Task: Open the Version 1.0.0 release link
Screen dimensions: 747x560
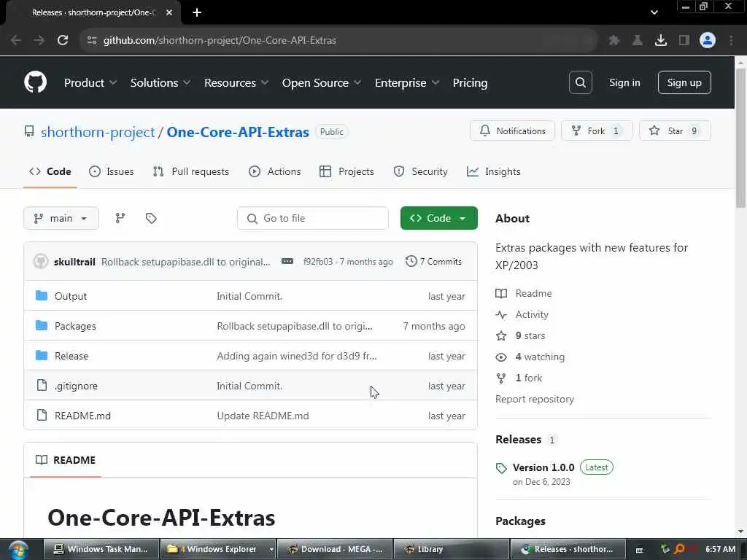Action: click(x=543, y=467)
